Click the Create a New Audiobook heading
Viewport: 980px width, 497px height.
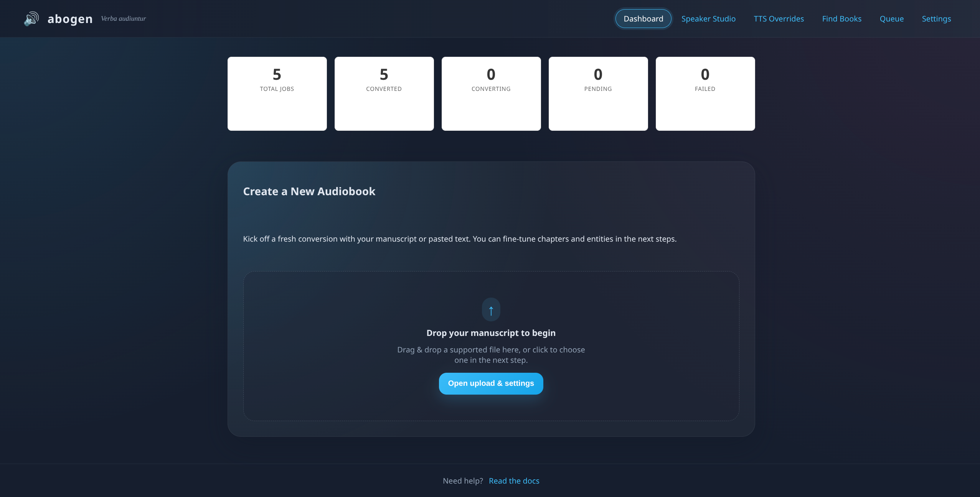pos(309,191)
